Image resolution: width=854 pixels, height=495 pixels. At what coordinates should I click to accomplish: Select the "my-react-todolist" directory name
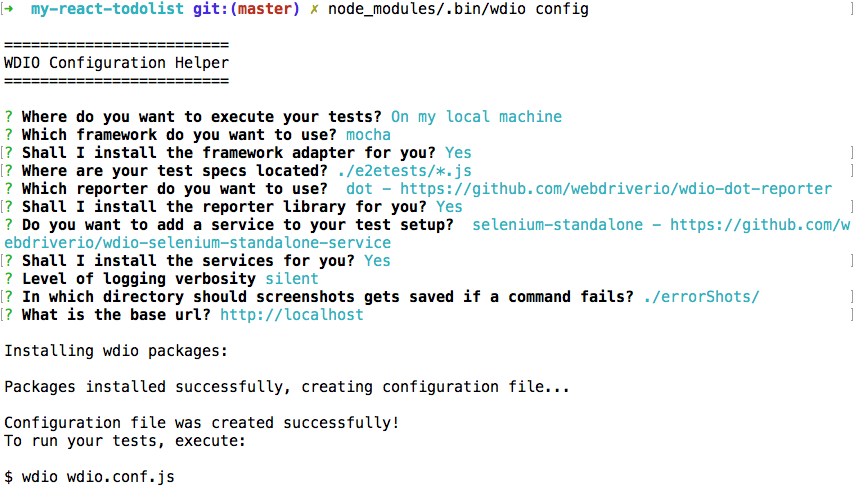(102, 9)
